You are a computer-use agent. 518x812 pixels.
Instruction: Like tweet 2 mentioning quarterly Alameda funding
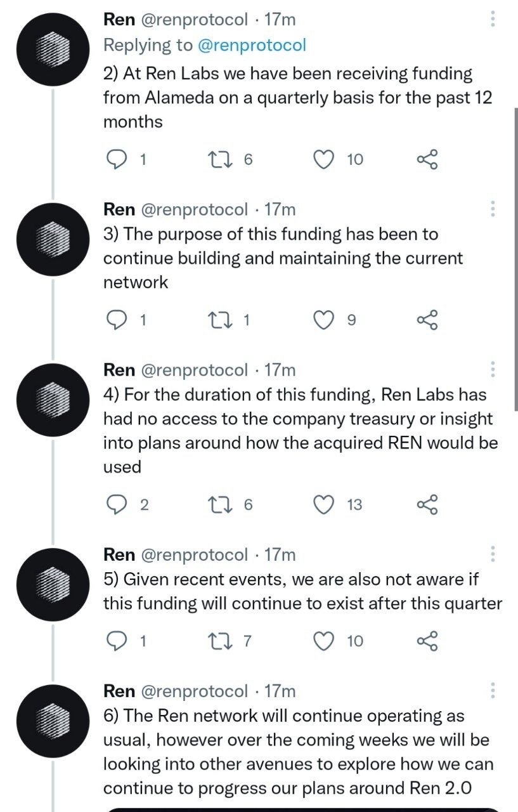click(x=324, y=159)
